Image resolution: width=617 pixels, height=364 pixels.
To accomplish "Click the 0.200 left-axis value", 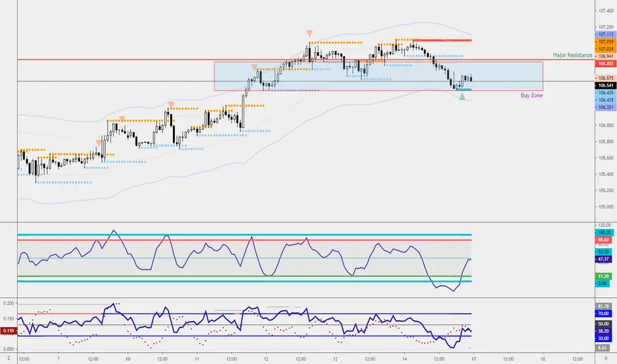I will point(8,303).
